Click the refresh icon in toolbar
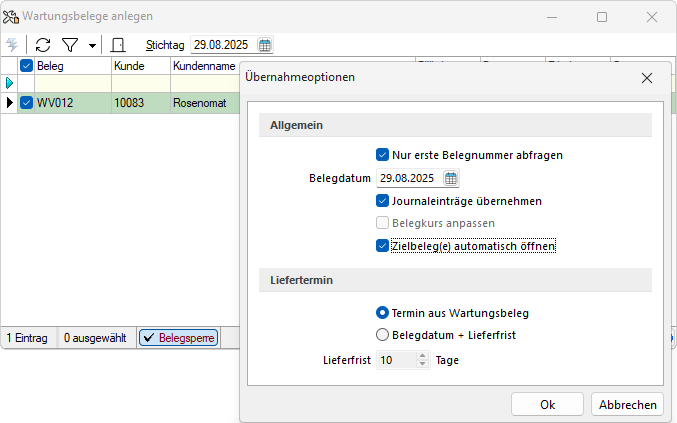Screen dimensions: 677x423 [43, 45]
